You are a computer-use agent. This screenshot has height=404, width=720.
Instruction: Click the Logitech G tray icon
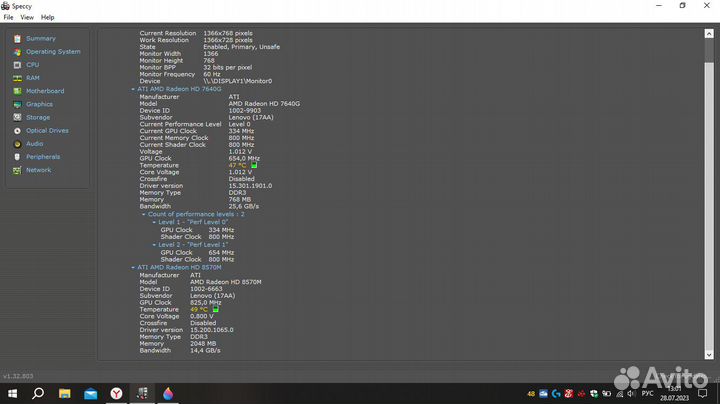pos(556,393)
